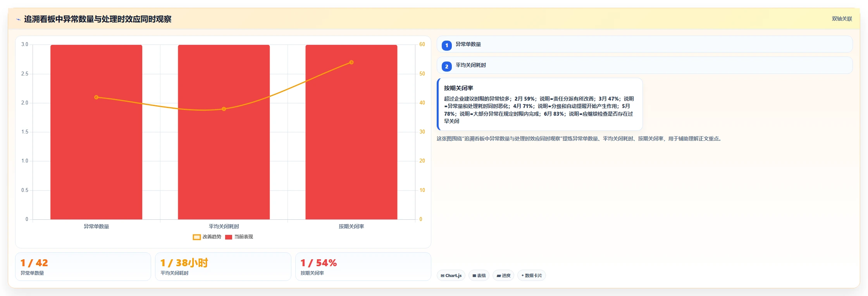Click the 进度 tag

point(503,275)
